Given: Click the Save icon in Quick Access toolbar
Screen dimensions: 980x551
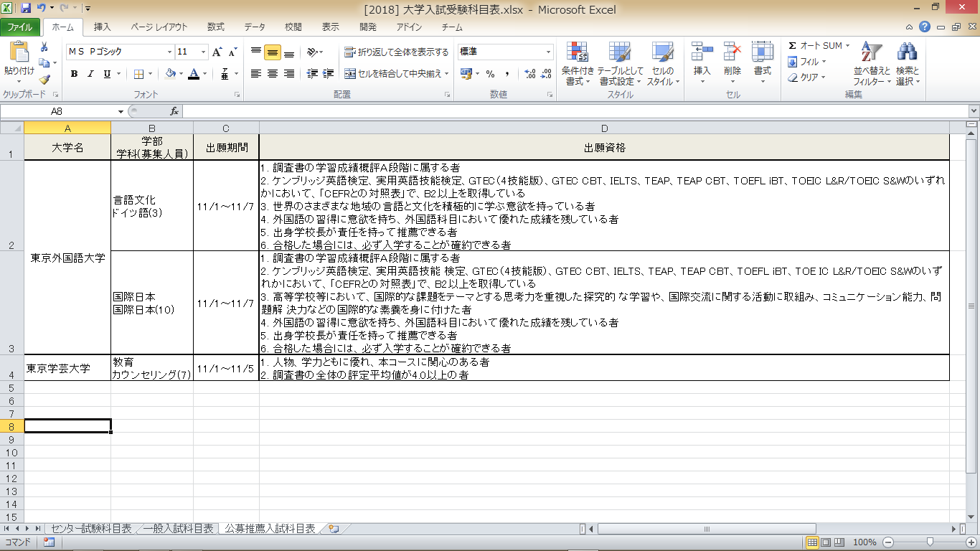Looking at the screenshot, I should point(26,9).
